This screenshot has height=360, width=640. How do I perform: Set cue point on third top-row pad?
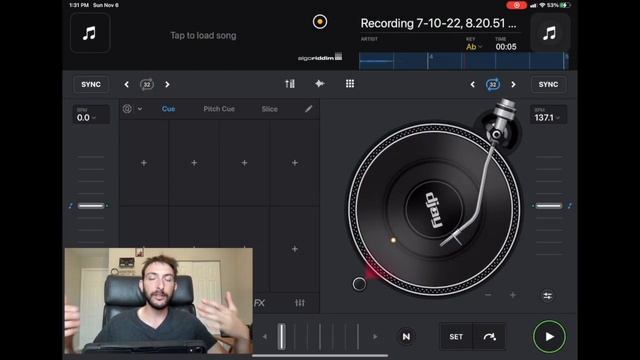[244, 163]
